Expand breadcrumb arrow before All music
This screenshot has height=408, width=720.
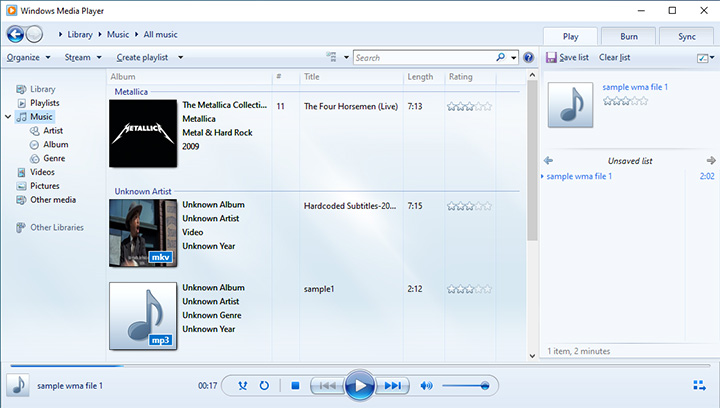click(136, 34)
